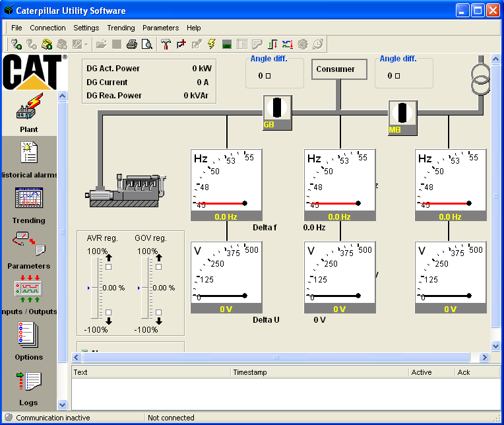Click the horizontal scrollbar left arrow
Viewport: 504px width, 425px height.
(76, 357)
